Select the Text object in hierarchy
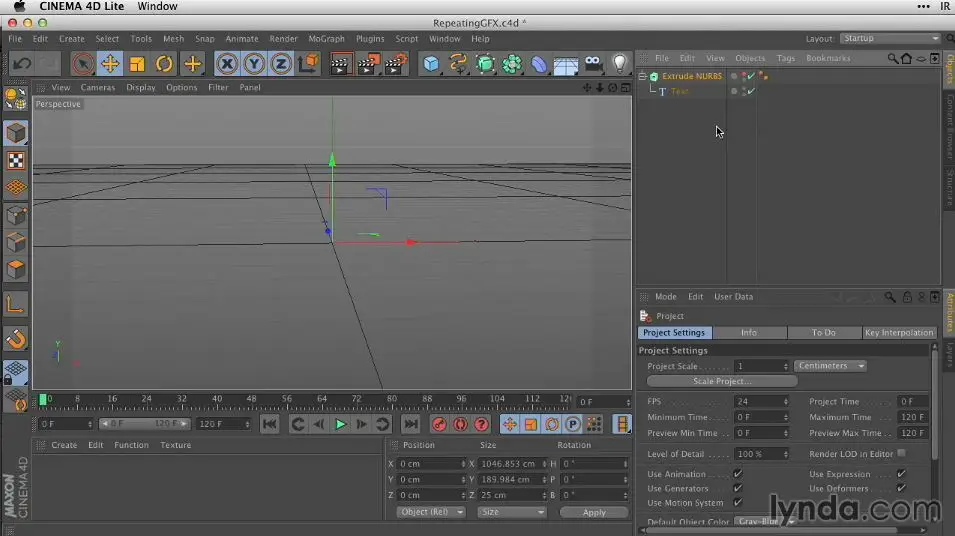The height and width of the screenshot is (536, 955). pyautogui.click(x=680, y=91)
